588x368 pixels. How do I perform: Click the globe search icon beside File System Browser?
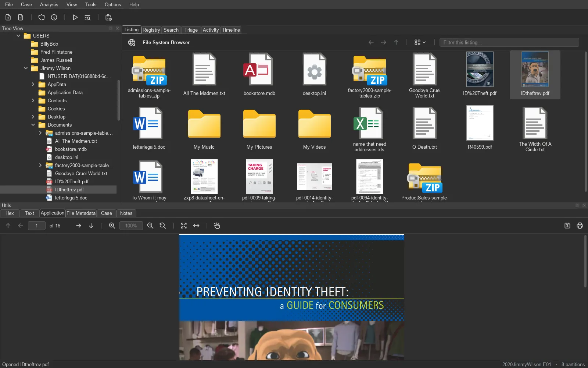132,42
